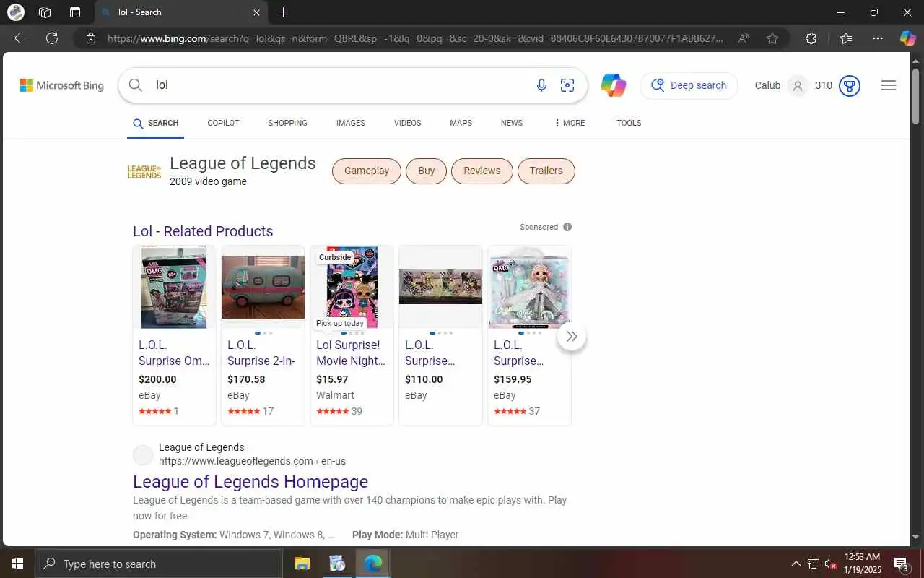
Task: Open the Favorites list icon
Action: pos(846,38)
